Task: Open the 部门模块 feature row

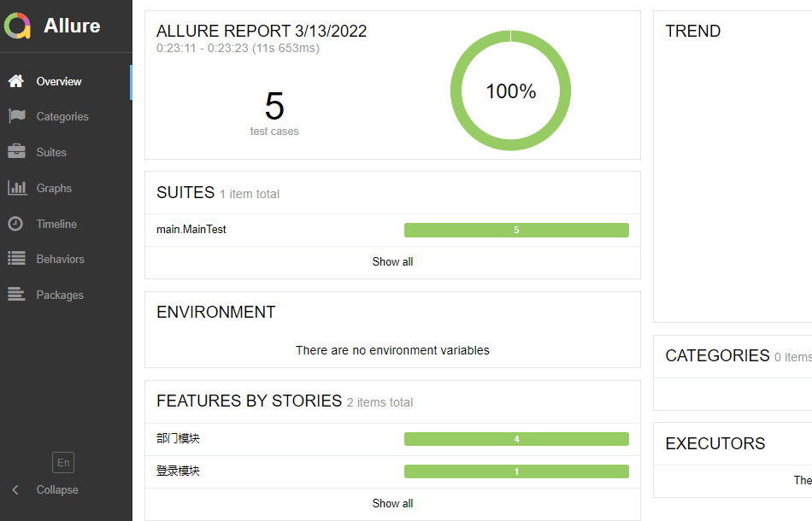Action: pyautogui.click(x=392, y=439)
